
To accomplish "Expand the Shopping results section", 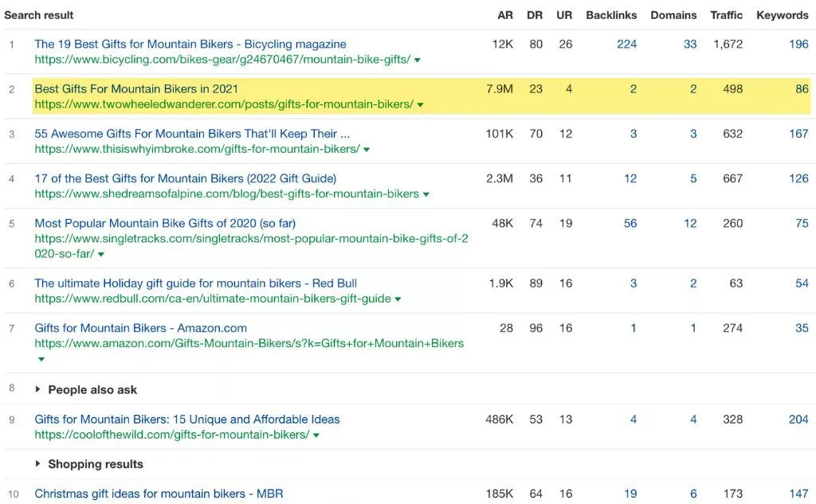I will (38, 464).
